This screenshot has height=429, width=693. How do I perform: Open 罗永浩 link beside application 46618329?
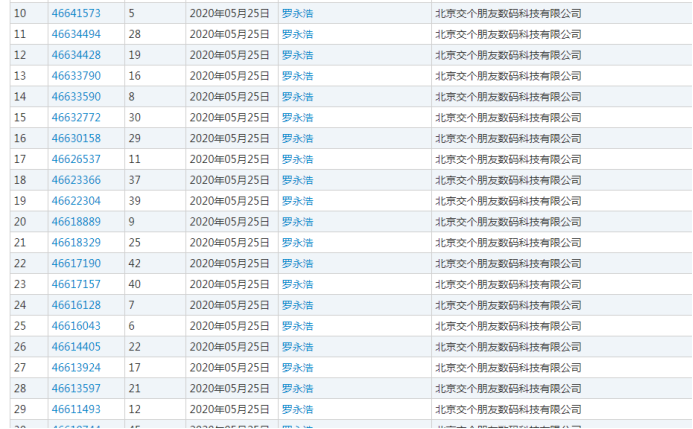tap(297, 242)
